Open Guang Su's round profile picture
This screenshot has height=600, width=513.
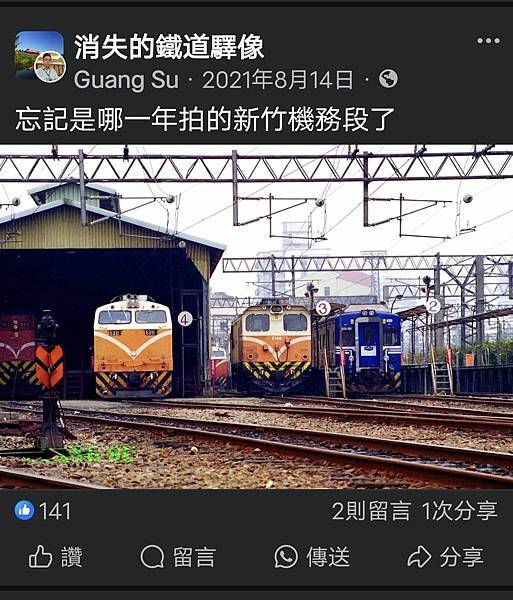[50, 67]
